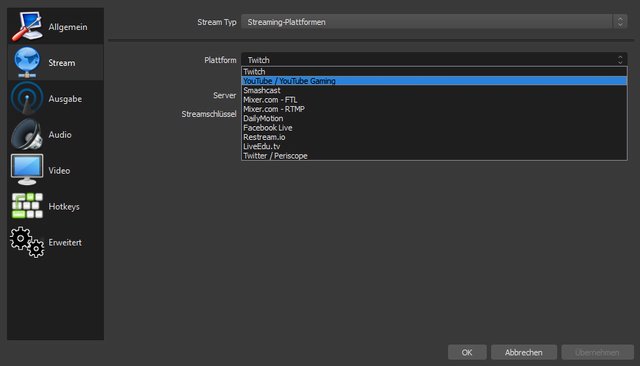The height and width of the screenshot is (366, 640).
Task: Open the Audio speaker icon
Action: pos(27,134)
